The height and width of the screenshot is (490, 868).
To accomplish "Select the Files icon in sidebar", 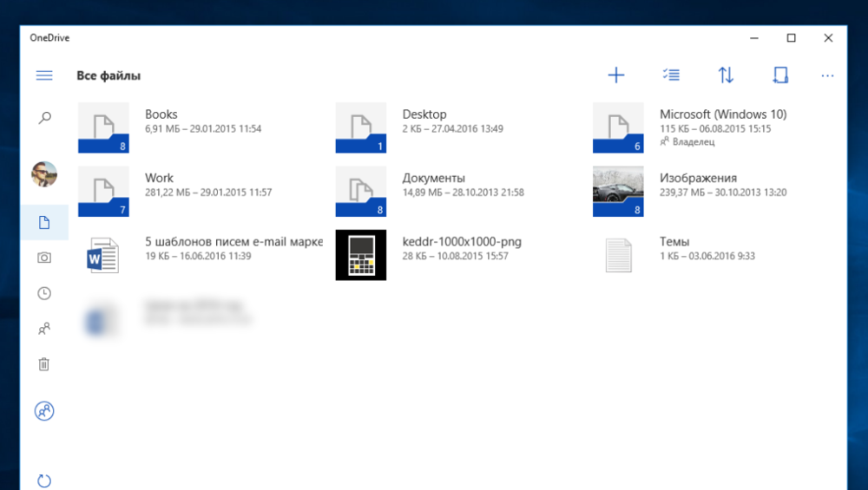I will point(44,224).
